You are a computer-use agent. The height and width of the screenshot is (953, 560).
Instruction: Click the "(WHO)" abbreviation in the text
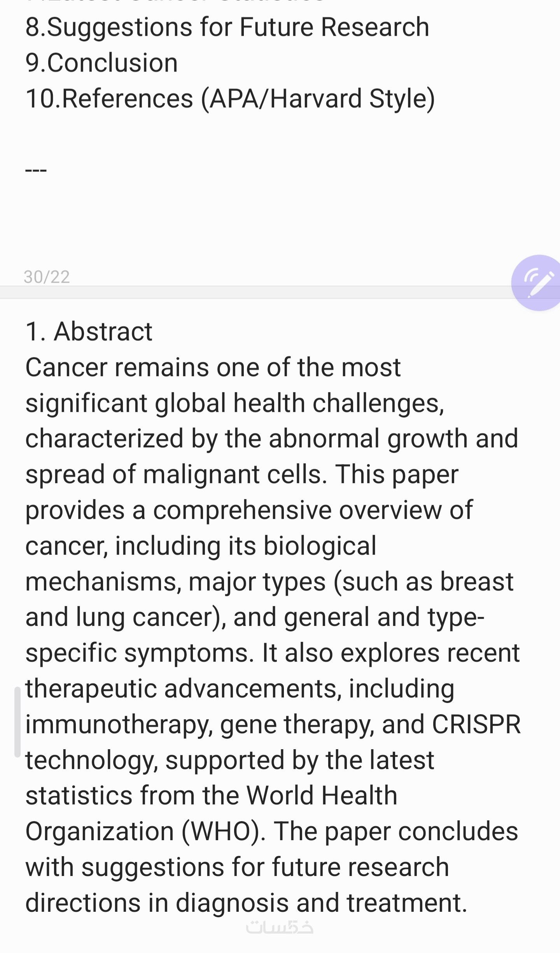pyautogui.click(x=220, y=832)
